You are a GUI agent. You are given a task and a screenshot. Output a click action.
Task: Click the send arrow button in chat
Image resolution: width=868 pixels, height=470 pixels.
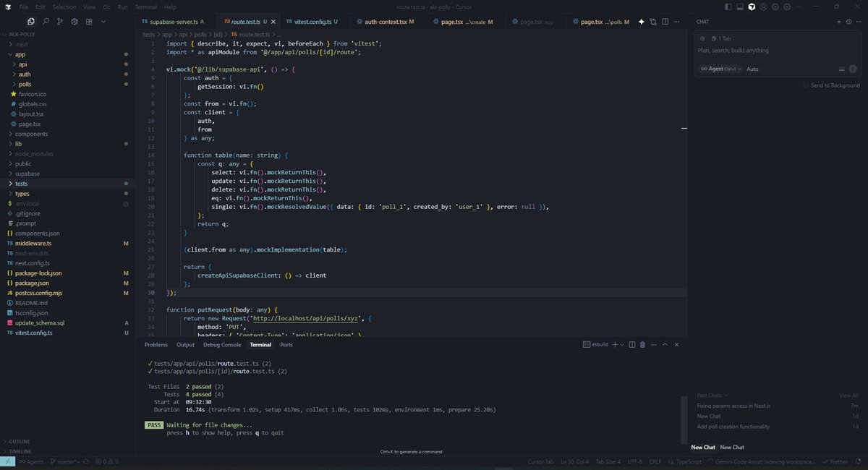pyautogui.click(x=853, y=69)
